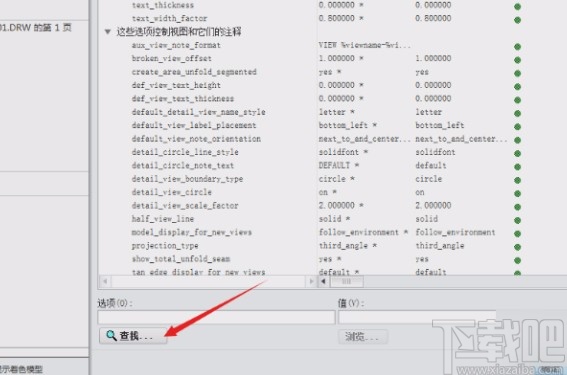Click the solidfont * value cell

click(x=343, y=152)
